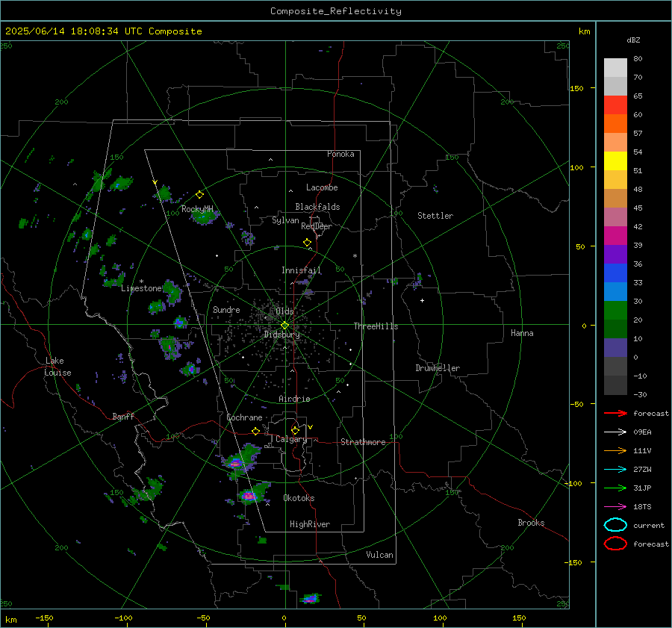The width and height of the screenshot is (672, 628).
Task: Click the Vulcan label
Action: [380, 555]
